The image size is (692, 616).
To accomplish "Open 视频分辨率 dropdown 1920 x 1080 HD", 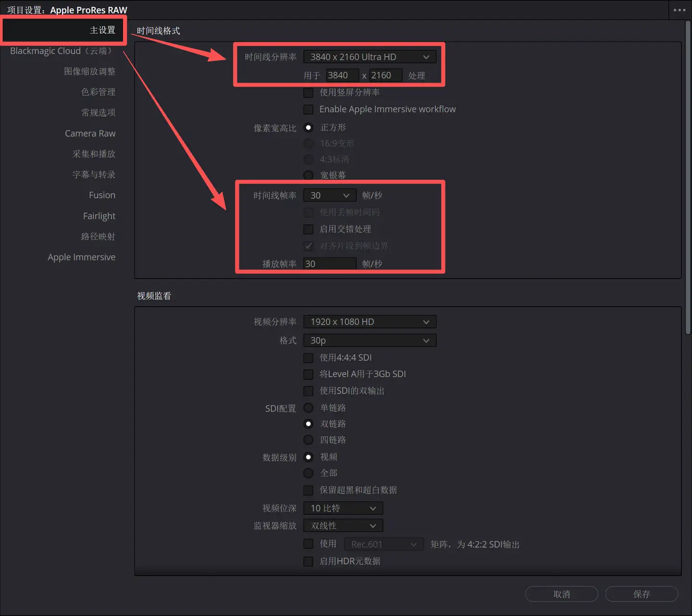I will 370,322.
